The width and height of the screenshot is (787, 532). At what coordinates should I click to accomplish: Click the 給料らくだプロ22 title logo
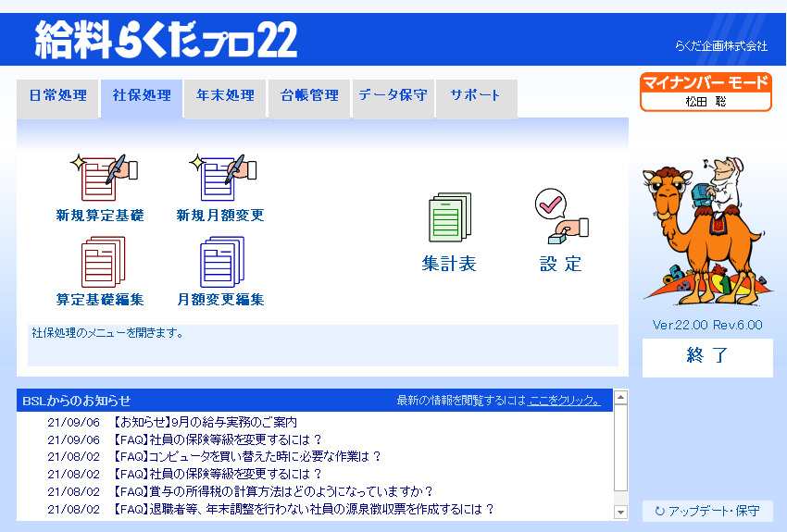point(166,40)
